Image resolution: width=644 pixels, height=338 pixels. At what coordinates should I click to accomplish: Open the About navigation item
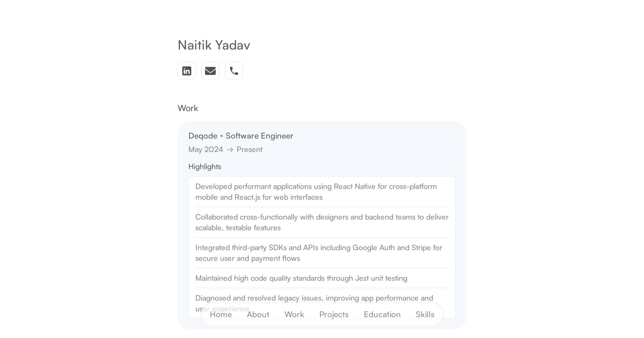click(258, 314)
